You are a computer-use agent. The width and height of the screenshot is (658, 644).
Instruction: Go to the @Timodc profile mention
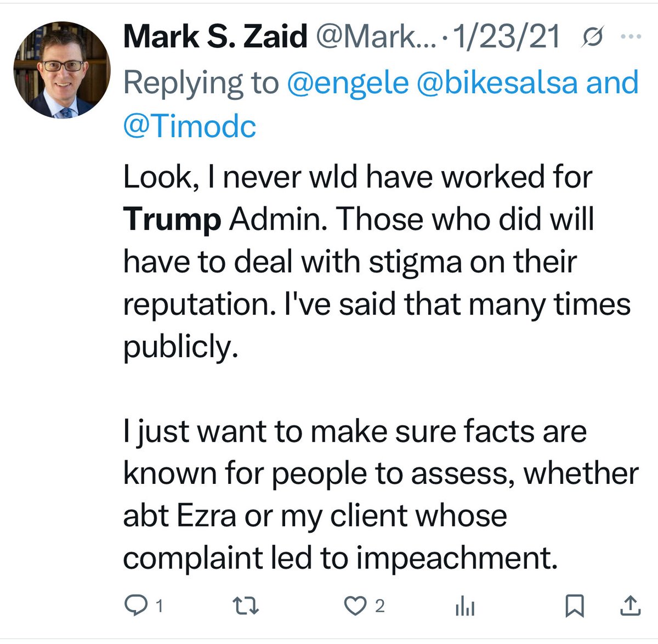click(190, 126)
